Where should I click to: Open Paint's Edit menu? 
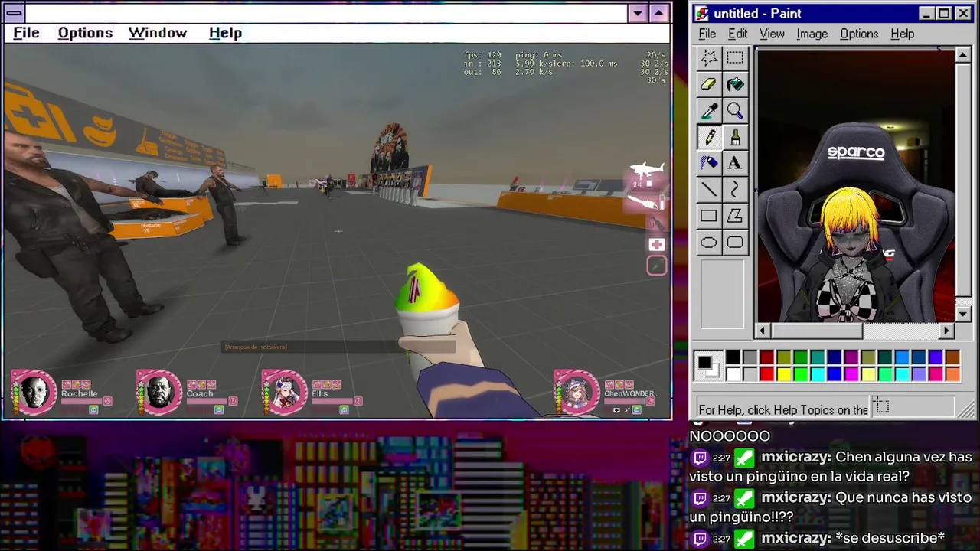tap(737, 34)
